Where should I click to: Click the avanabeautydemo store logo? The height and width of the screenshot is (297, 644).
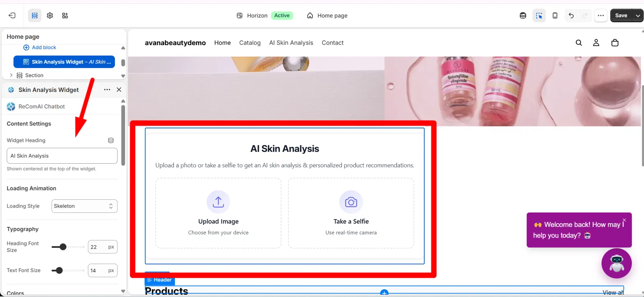175,43
